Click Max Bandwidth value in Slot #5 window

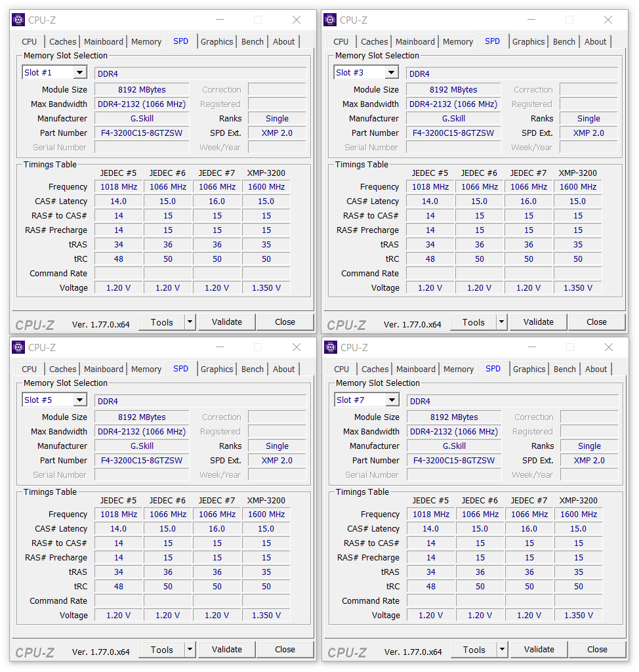pyautogui.click(x=142, y=432)
